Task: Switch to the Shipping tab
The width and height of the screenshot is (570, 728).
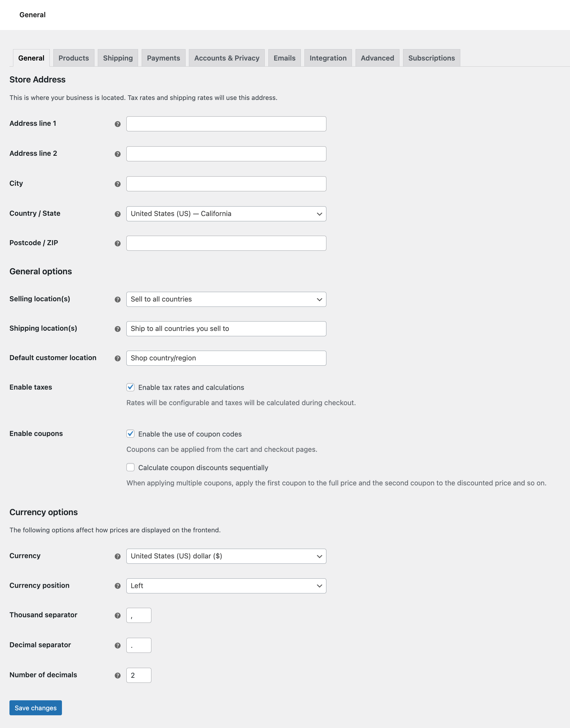Action: [x=118, y=58]
